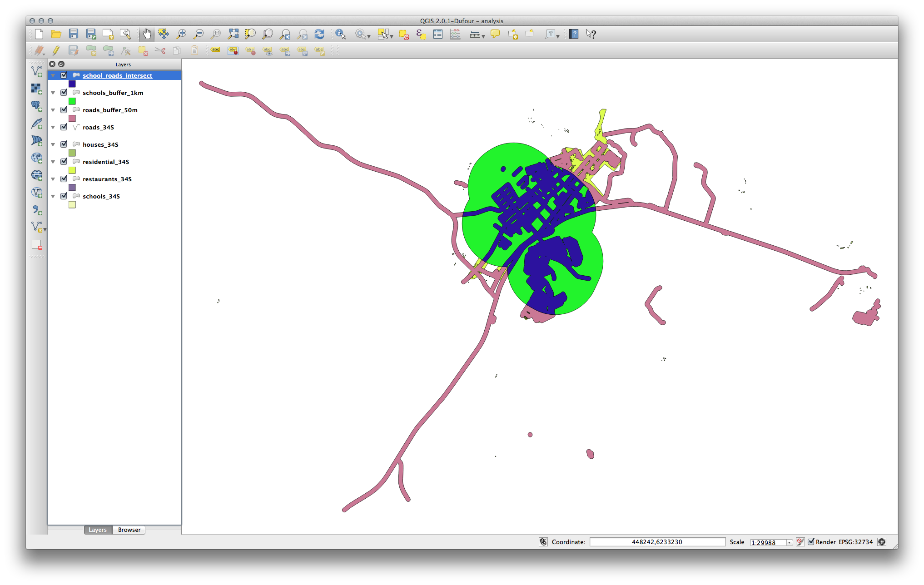Open the Open Project folder icon
Image resolution: width=924 pixels, height=585 pixels.
(x=56, y=34)
